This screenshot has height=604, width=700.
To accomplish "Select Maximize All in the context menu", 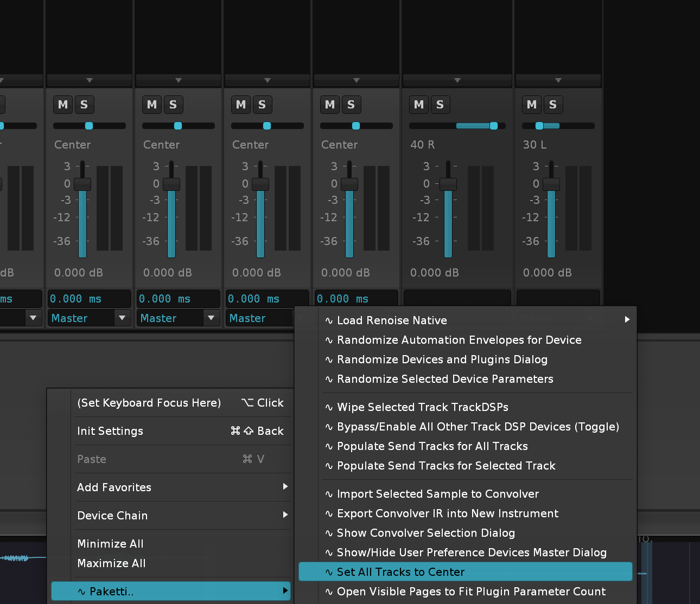I will coord(112,563).
